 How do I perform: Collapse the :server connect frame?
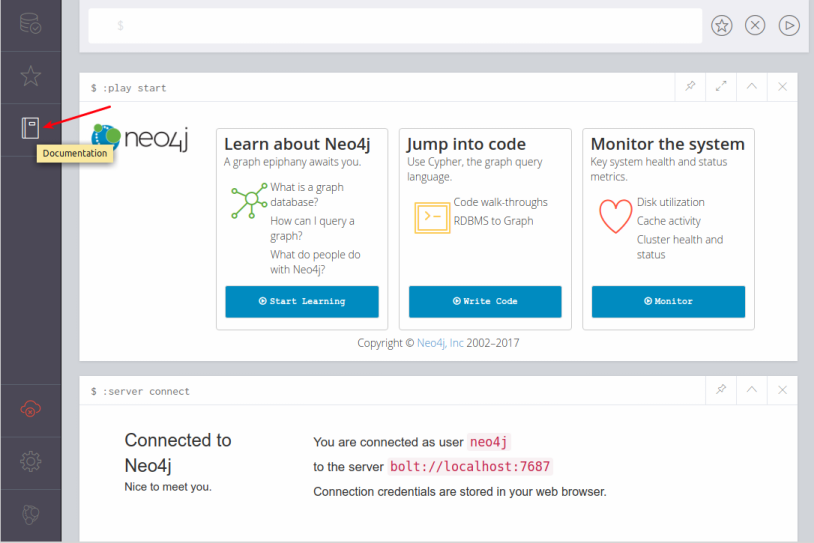click(x=752, y=390)
